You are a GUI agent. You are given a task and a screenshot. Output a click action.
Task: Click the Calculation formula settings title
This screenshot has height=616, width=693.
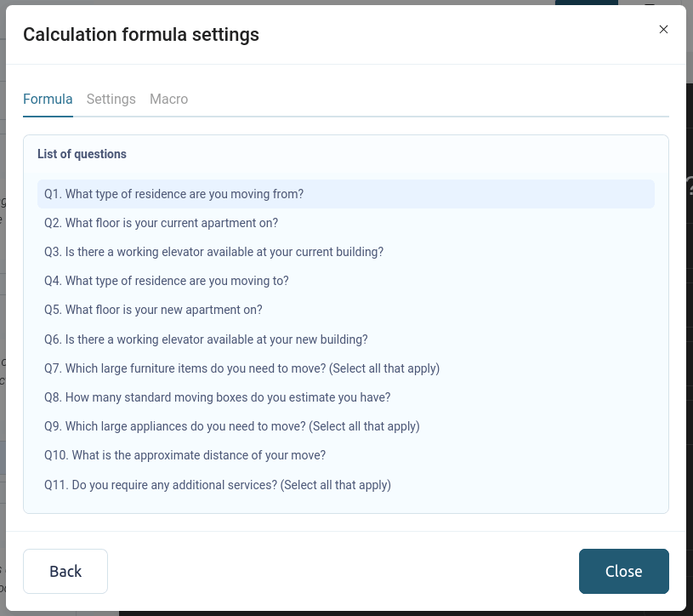coord(141,35)
